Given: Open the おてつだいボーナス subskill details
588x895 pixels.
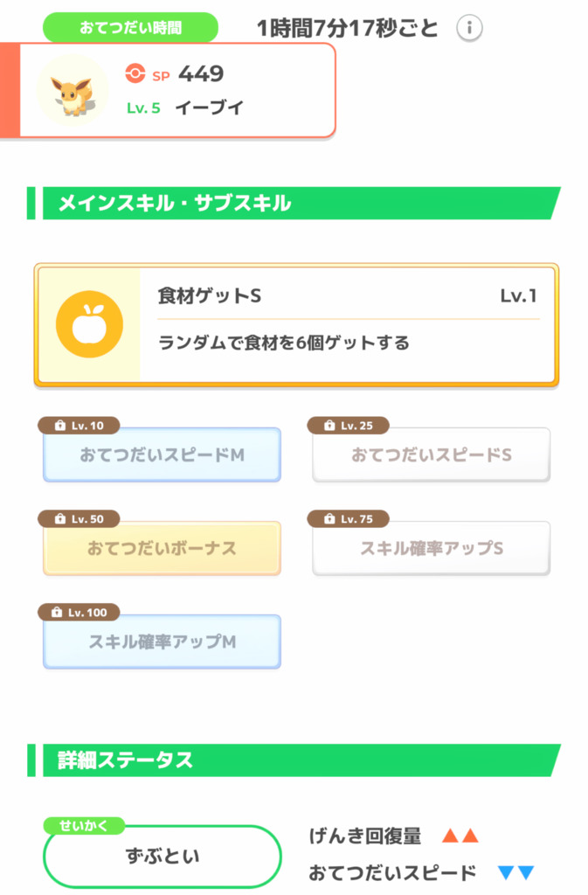Looking at the screenshot, I should [x=163, y=549].
